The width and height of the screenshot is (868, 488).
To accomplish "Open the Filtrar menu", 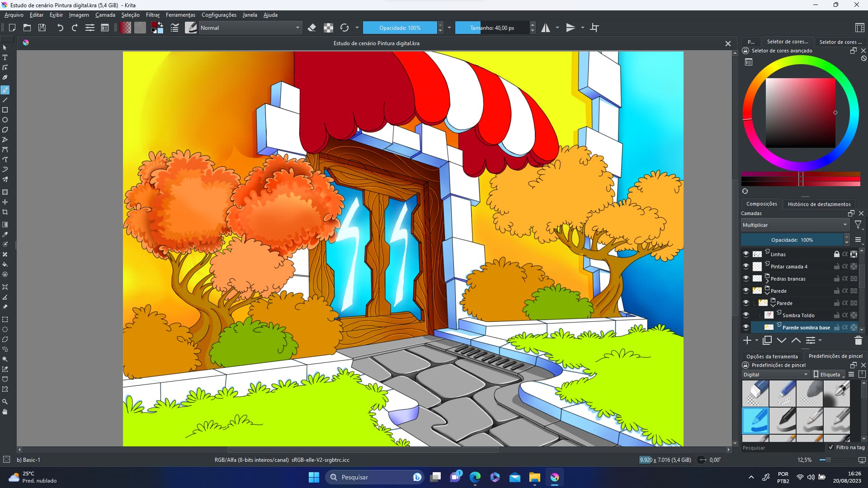I will [x=152, y=14].
